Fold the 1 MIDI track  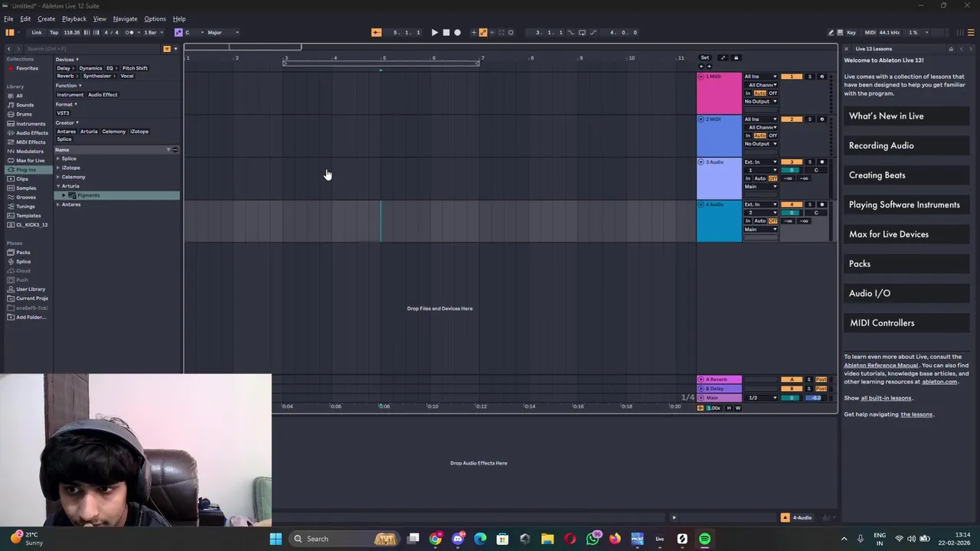point(701,77)
